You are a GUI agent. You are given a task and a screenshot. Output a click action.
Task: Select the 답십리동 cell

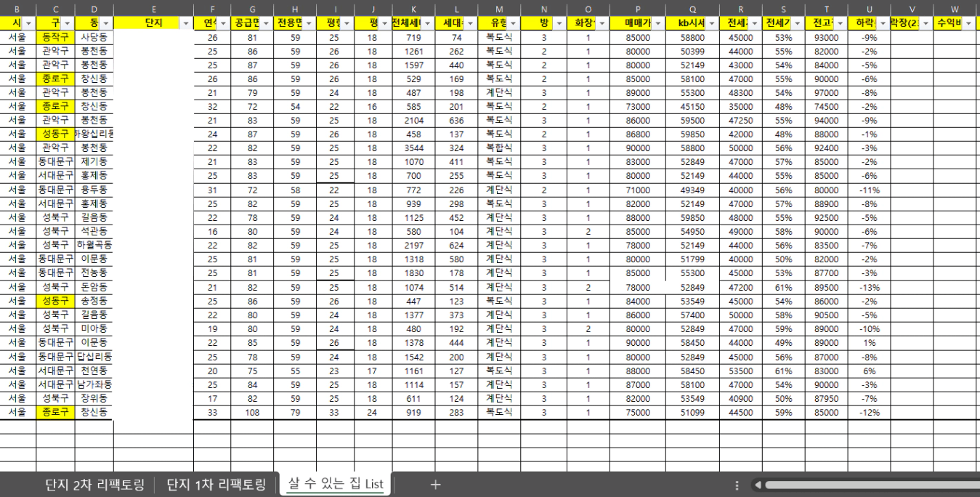click(94, 356)
